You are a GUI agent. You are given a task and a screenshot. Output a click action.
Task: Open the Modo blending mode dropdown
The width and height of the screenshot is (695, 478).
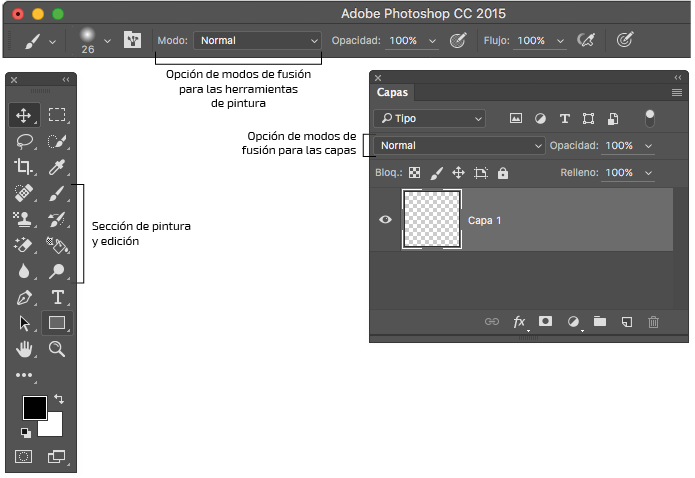tap(257, 40)
